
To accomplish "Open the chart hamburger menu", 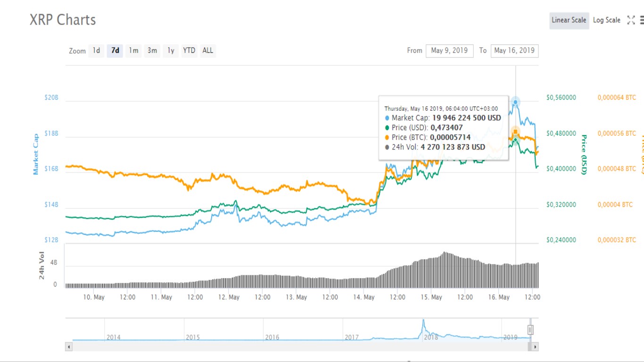I will coord(642,20).
